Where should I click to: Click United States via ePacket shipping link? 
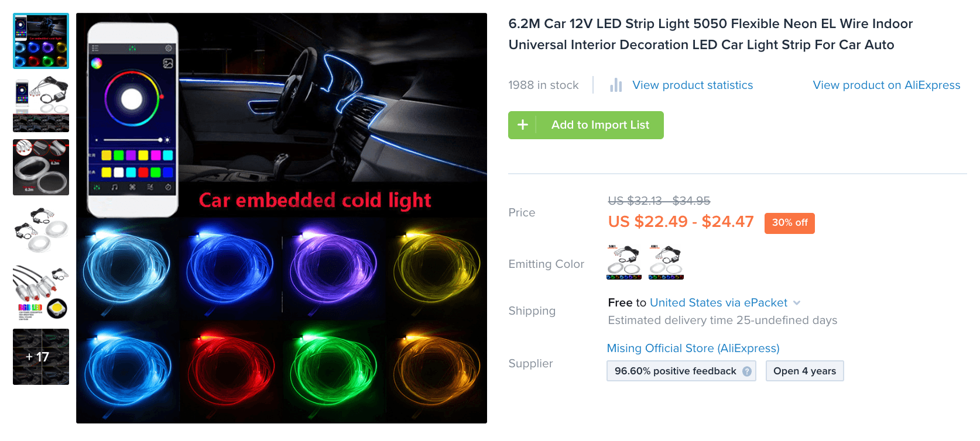pos(718,303)
